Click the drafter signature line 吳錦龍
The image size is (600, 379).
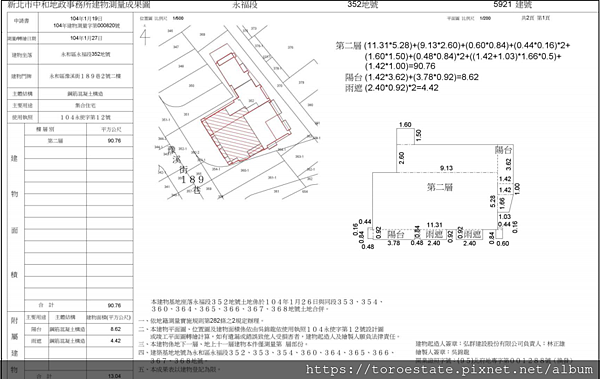tap(443, 352)
